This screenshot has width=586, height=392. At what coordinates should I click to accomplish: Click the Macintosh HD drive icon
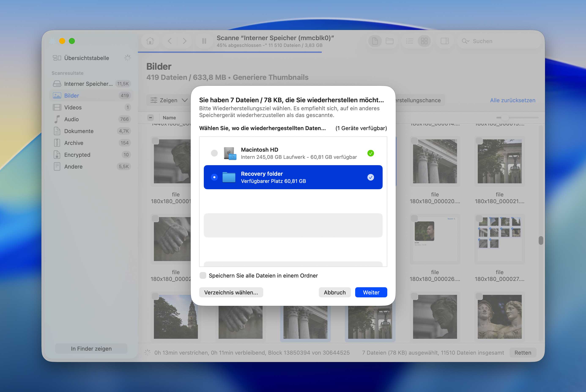pos(230,153)
